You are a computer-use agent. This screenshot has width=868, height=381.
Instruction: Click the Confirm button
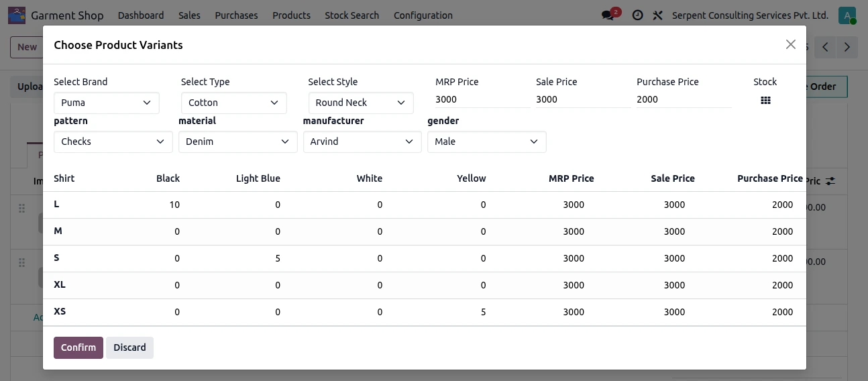pos(78,347)
